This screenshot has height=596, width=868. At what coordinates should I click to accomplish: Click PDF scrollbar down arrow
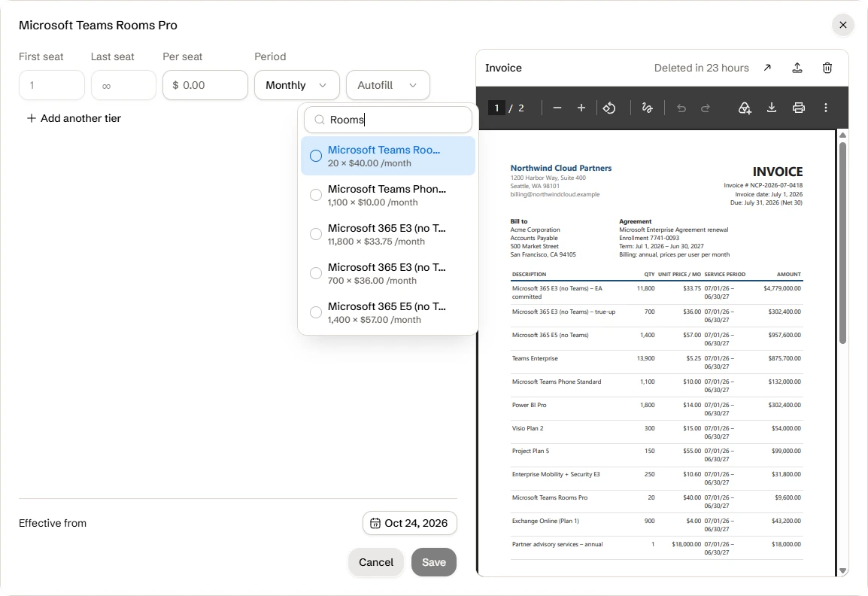point(842,570)
